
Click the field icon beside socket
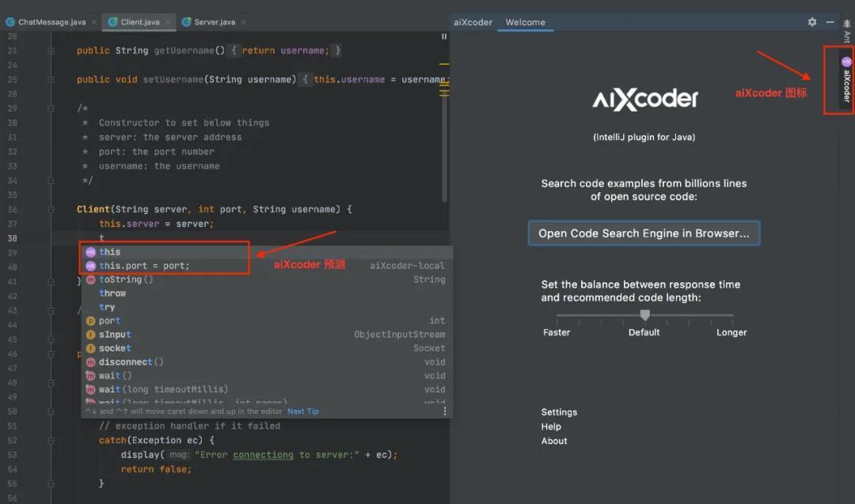click(90, 348)
